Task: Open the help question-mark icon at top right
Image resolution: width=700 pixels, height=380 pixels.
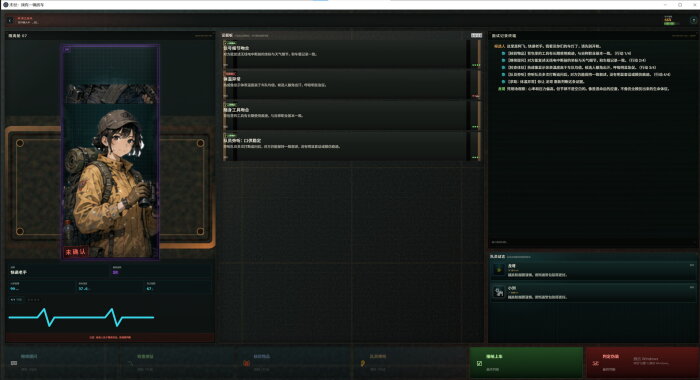Action: pyautogui.click(x=693, y=21)
